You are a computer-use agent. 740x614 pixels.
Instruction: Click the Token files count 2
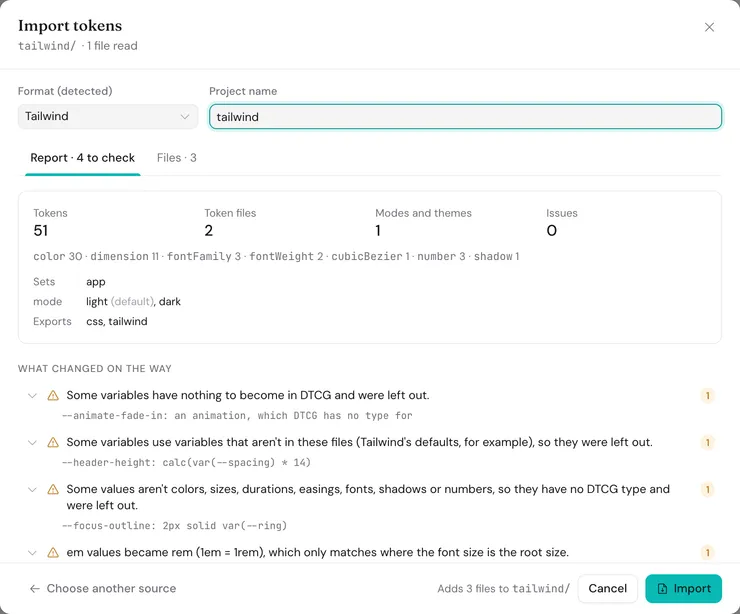click(x=209, y=231)
